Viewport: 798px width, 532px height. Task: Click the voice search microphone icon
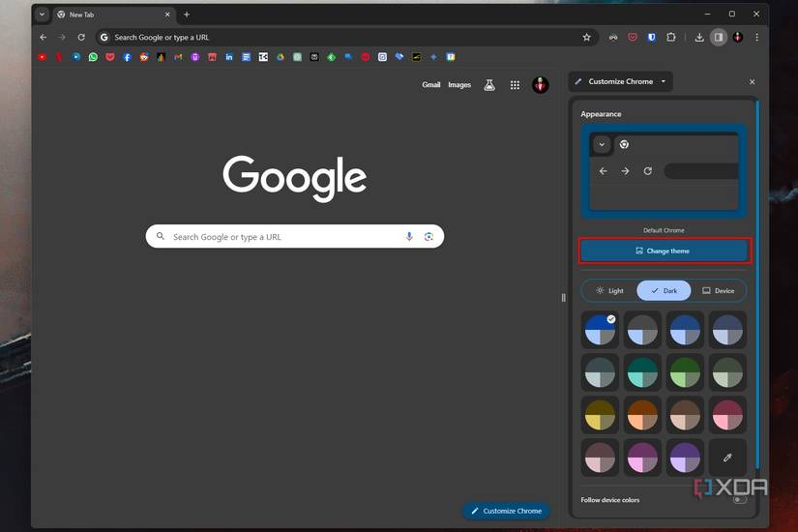[409, 237]
